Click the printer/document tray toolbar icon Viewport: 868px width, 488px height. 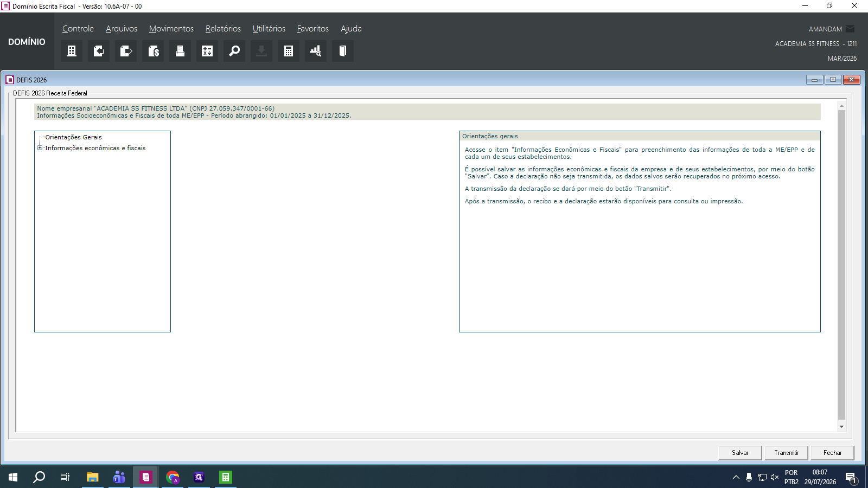coord(180,51)
